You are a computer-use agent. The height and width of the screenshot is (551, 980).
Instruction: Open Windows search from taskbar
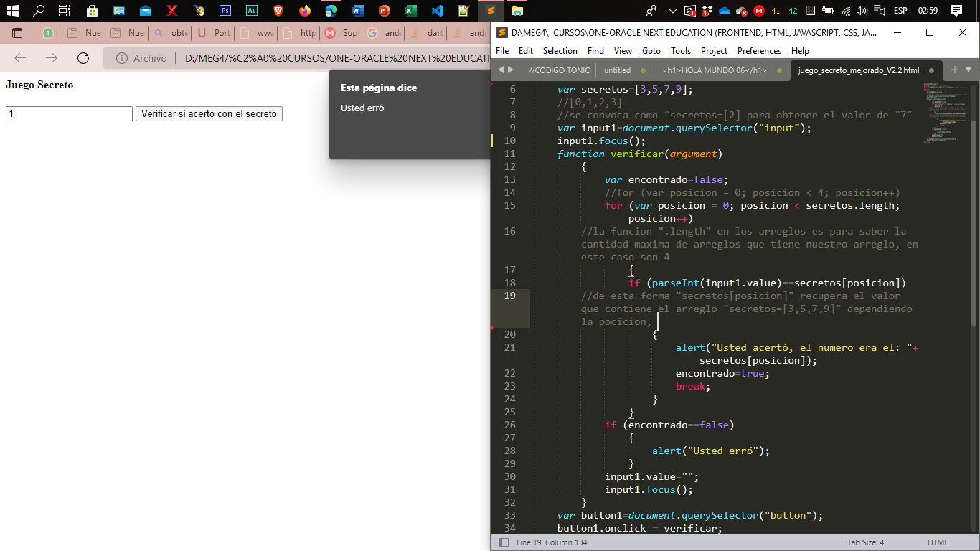pyautogui.click(x=39, y=11)
